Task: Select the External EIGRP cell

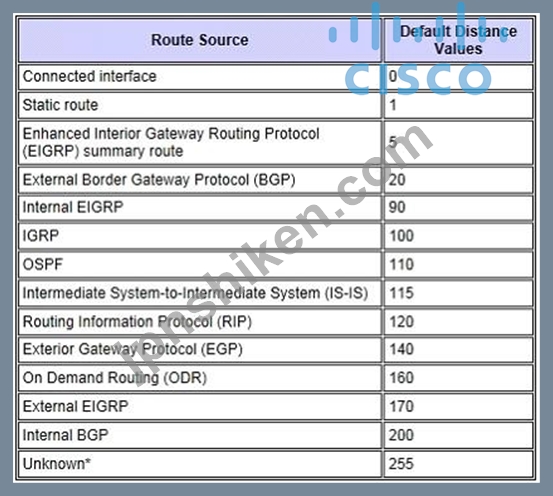Action: point(200,406)
